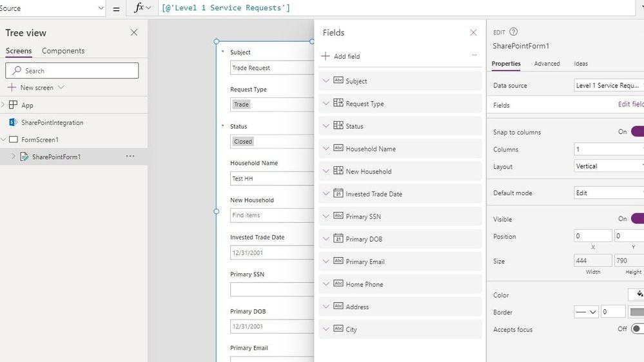
Task: Click Add field button
Action: tap(341, 57)
